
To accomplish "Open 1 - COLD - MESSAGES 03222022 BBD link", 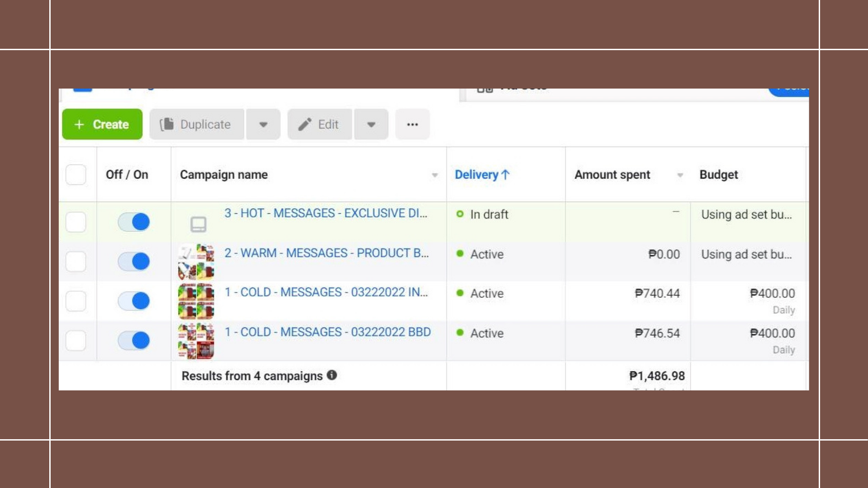I will click(328, 332).
